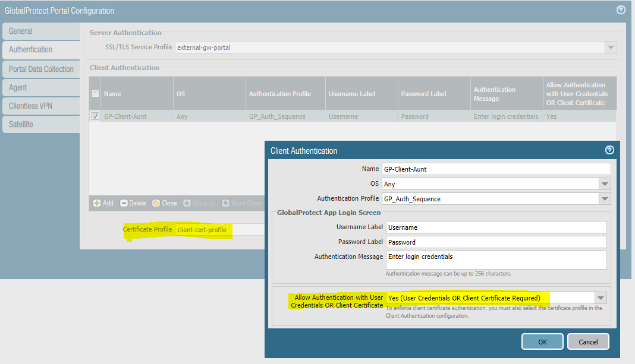Open the SSL/TLS Service Profile dropdown

[x=610, y=48]
